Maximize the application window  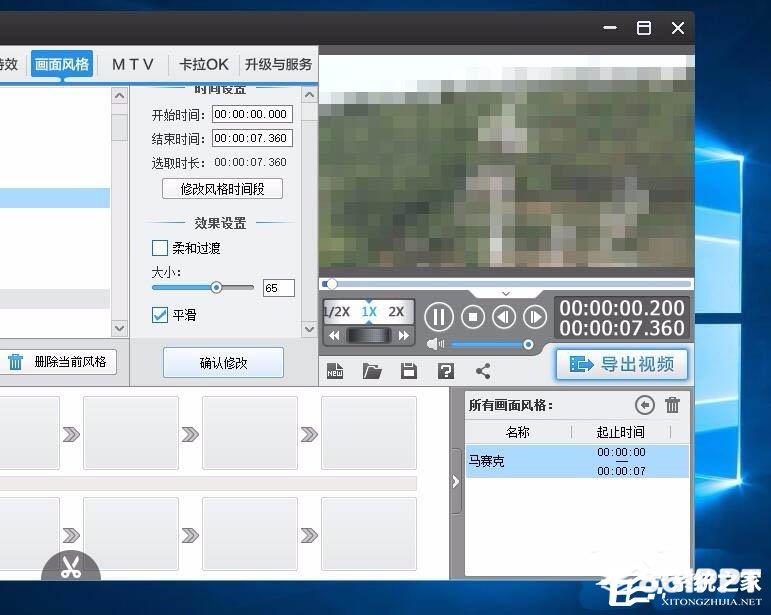click(644, 28)
